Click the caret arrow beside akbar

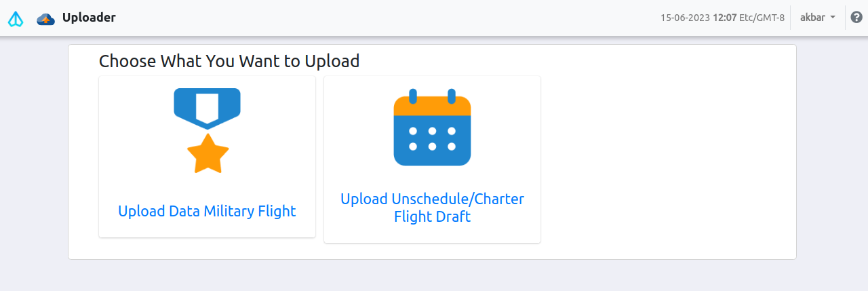pos(833,18)
